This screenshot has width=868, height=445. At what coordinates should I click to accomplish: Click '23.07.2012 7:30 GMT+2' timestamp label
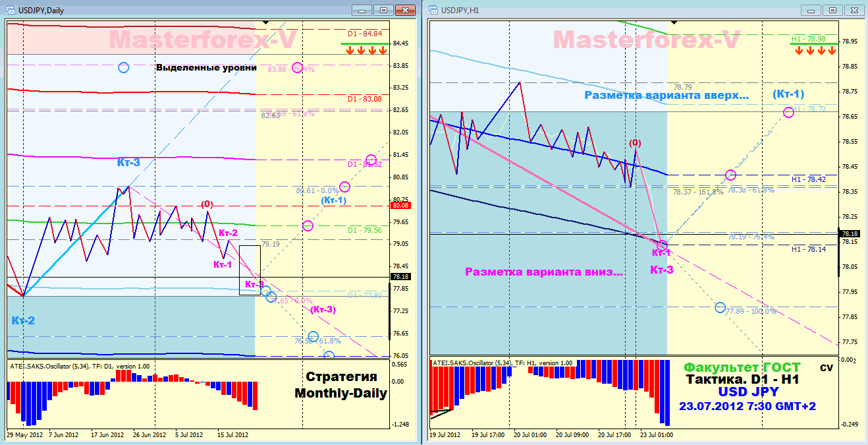[x=747, y=406]
